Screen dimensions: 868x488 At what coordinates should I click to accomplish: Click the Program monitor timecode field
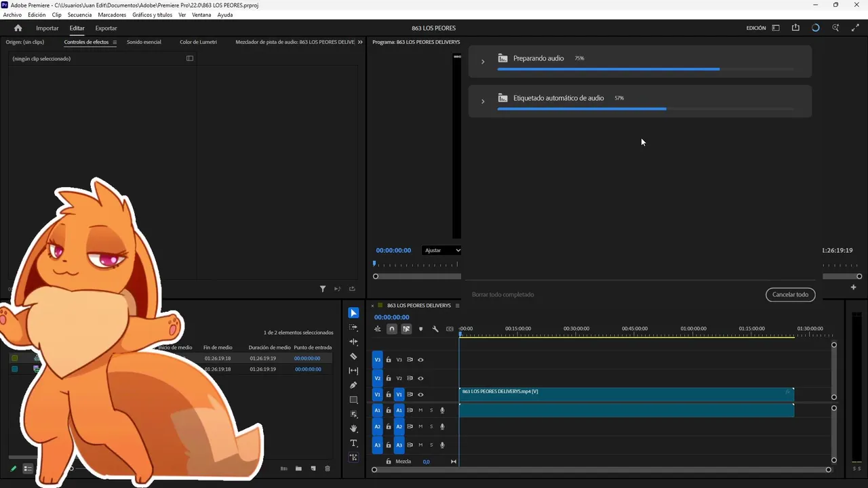(x=393, y=250)
